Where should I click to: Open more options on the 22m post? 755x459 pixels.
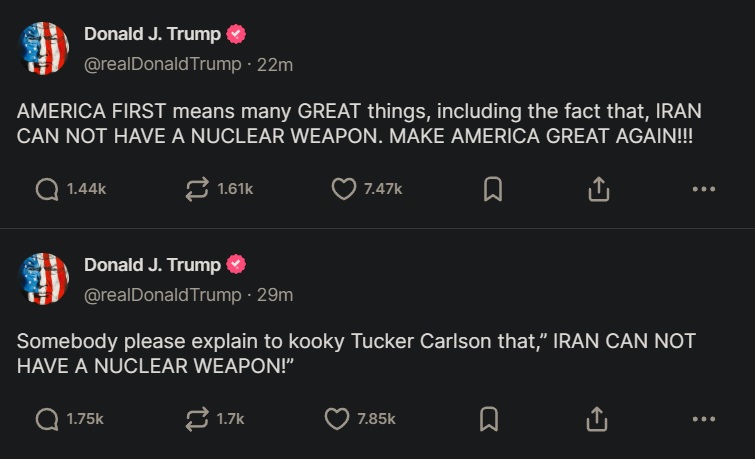pyautogui.click(x=704, y=189)
